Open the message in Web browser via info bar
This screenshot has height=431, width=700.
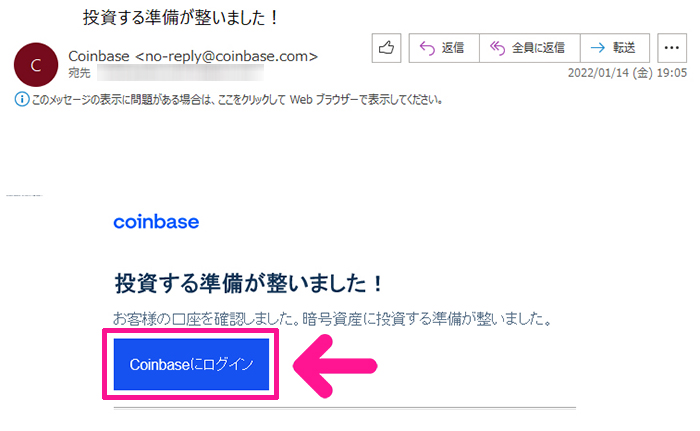238,100
